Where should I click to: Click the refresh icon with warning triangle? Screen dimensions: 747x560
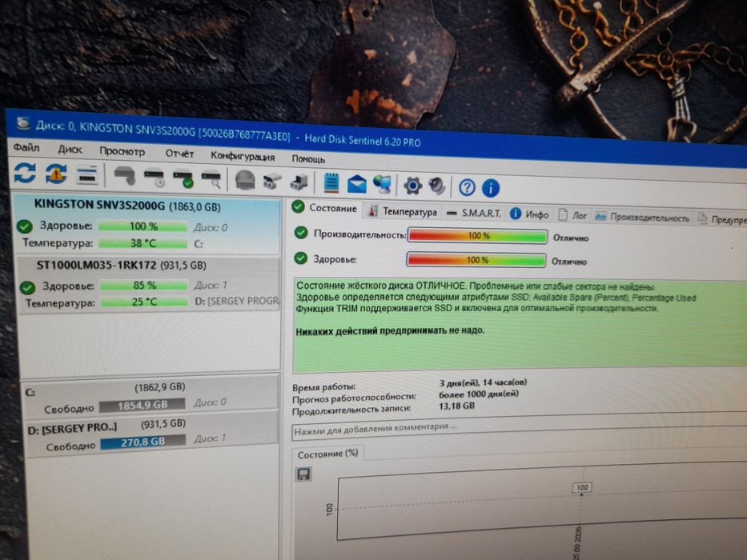pos(56,174)
